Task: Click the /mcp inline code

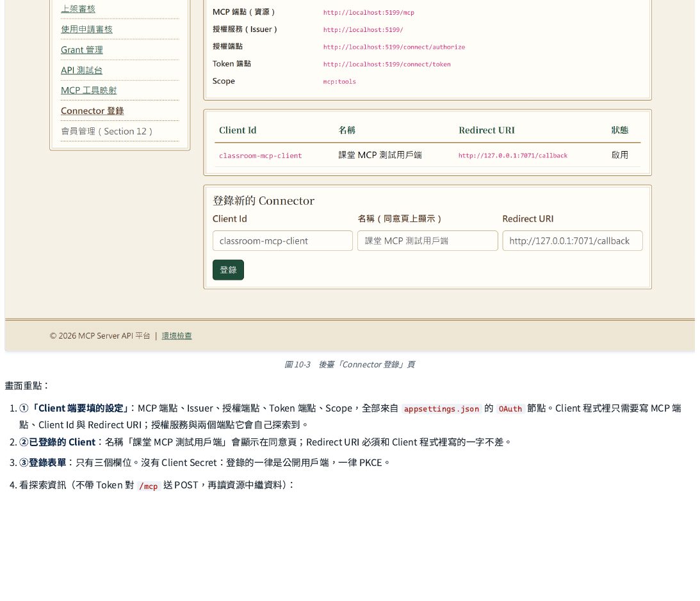Action: [148, 486]
